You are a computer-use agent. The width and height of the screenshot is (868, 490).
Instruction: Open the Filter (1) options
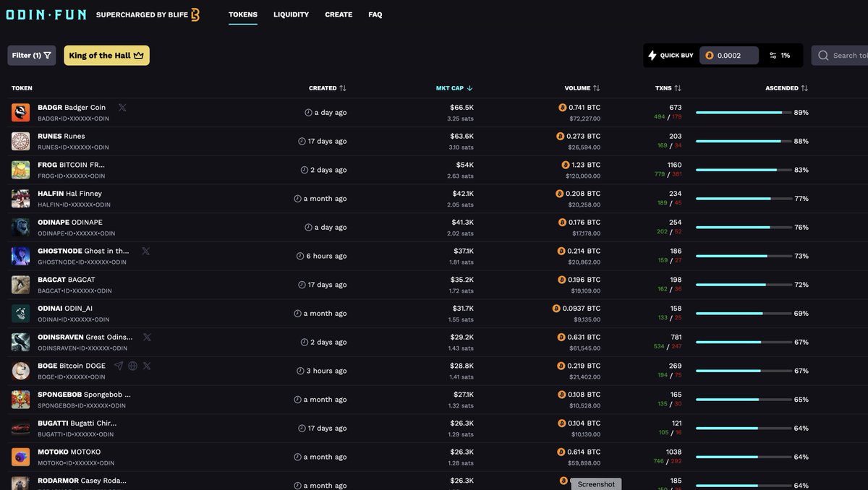(x=32, y=56)
